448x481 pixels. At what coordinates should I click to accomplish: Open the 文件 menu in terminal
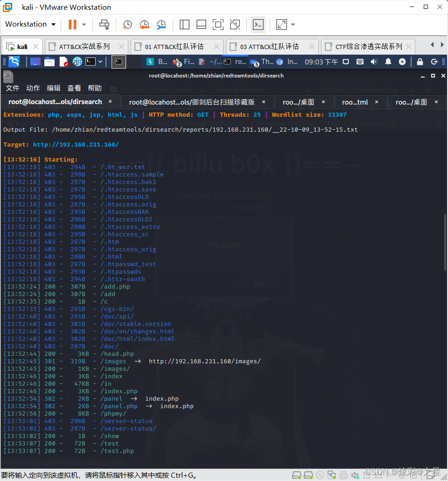tap(13, 88)
